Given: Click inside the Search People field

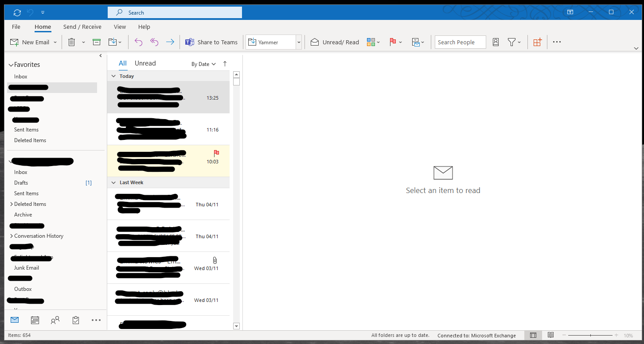Looking at the screenshot, I should pyautogui.click(x=460, y=42).
